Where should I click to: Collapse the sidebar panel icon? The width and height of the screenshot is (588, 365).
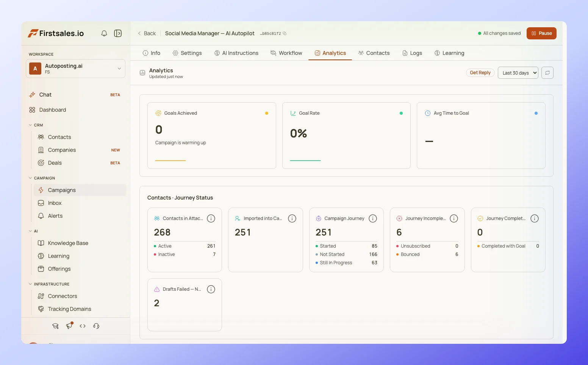coord(118,33)
